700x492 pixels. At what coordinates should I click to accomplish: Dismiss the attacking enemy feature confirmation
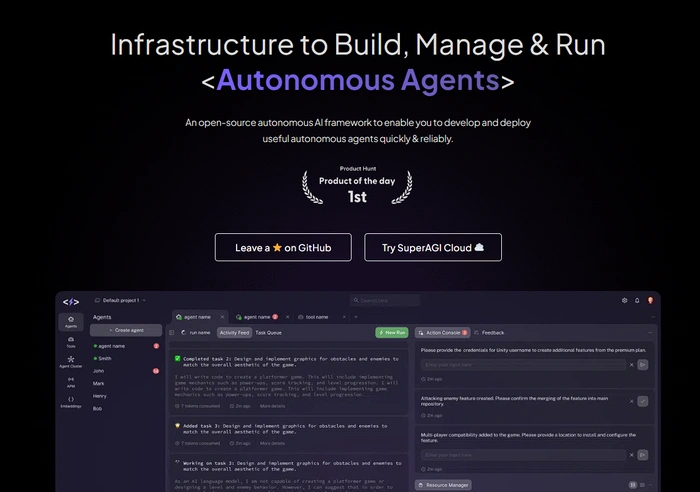tap(632, 401)
